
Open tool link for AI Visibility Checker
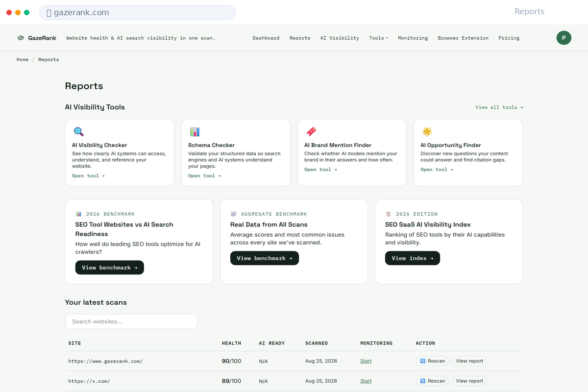88,176
